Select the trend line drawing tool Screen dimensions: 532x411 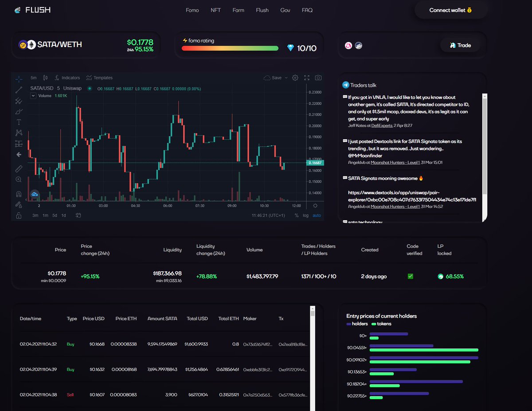(x=19, y=90)
